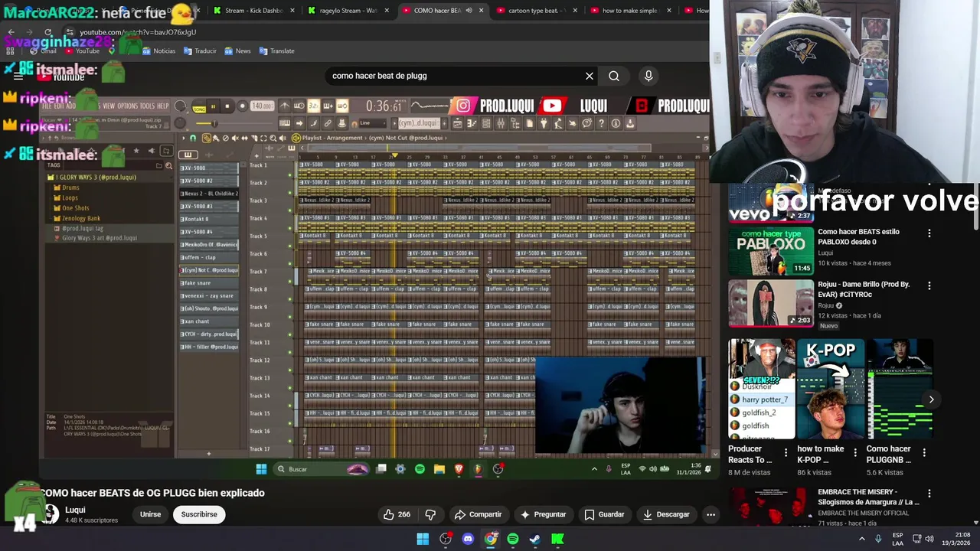980x551 pixels.
Task: Open the Instagram PROD.LUQUI overlay badge
Action: (491, 106)
